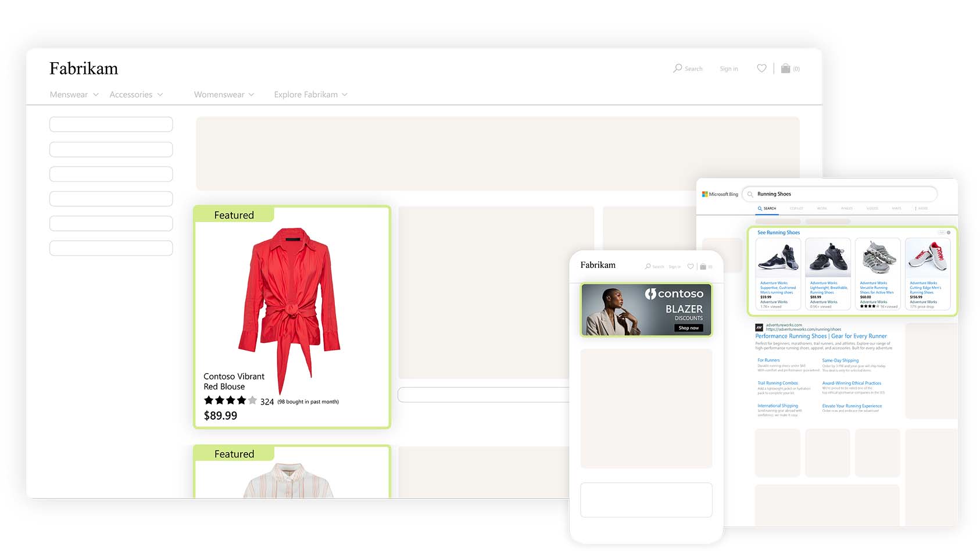This screenshot has height=551, width=980.
Task: Click Sign in on the Fabrikam desktop header
Action: tap(728, 69)
